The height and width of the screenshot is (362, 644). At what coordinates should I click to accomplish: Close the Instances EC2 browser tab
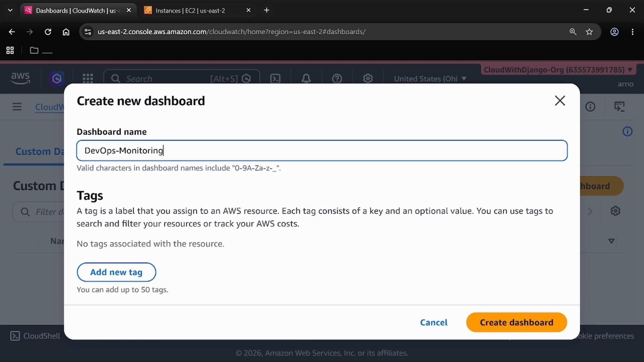click(x=249, y=10)
